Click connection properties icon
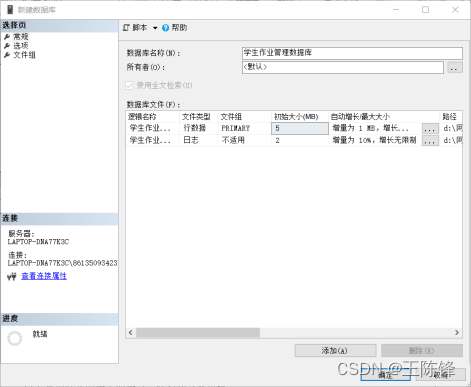The width and height of the screenshot is (471, 387). click(12, 276)
